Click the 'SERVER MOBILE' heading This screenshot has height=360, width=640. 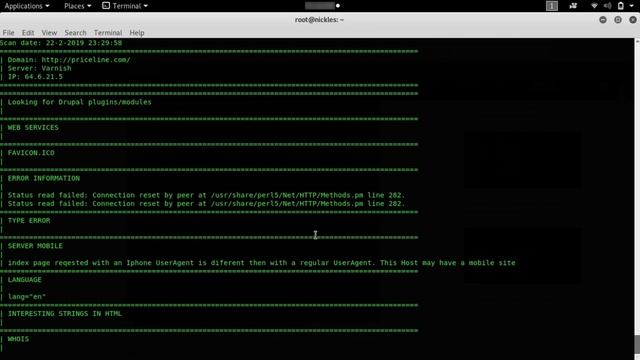pos(35,246)
